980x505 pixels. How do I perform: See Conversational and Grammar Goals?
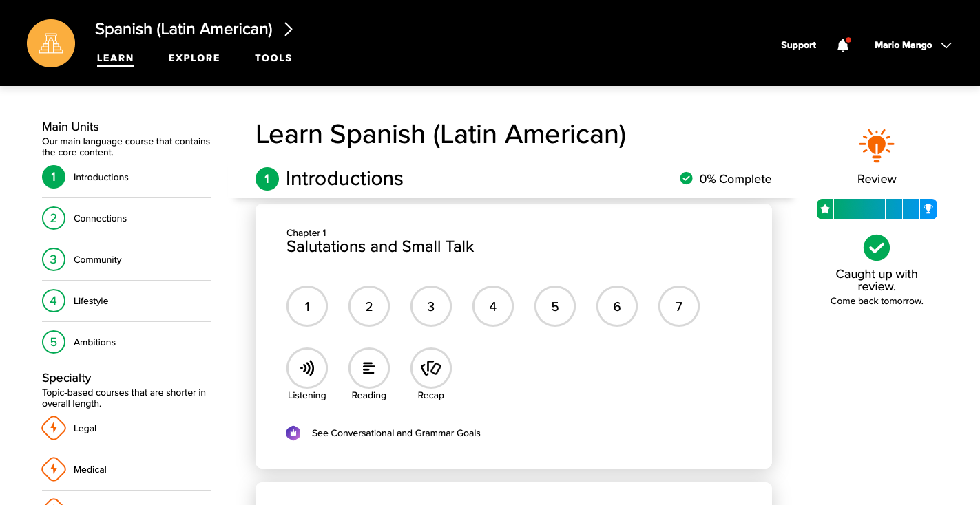395,433
